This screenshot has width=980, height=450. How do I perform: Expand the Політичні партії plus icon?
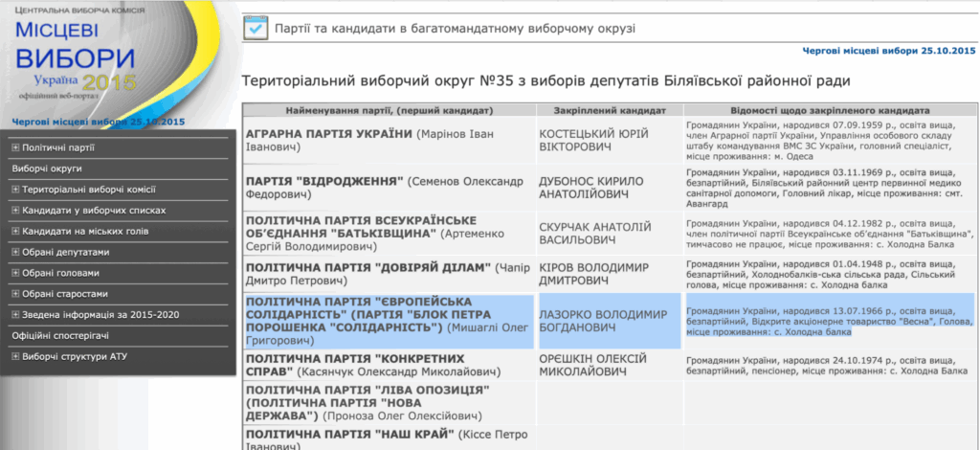click(15, 147)
